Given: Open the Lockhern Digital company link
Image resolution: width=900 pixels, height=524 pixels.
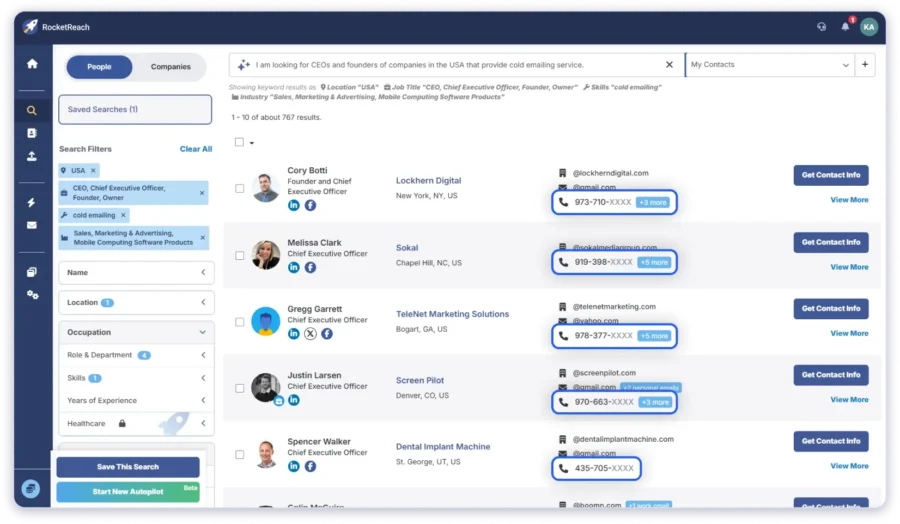Looking at the screenshot, I should [428, 180].
